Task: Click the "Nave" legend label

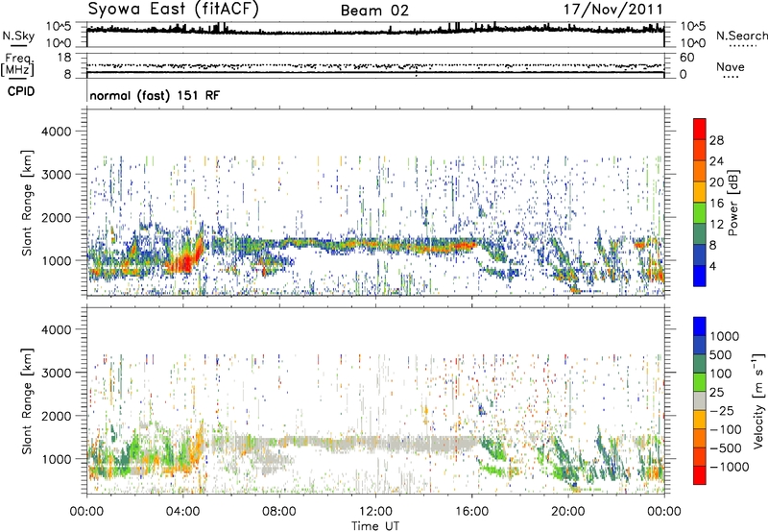Action: pyautogui.click(x=731, y=66)
